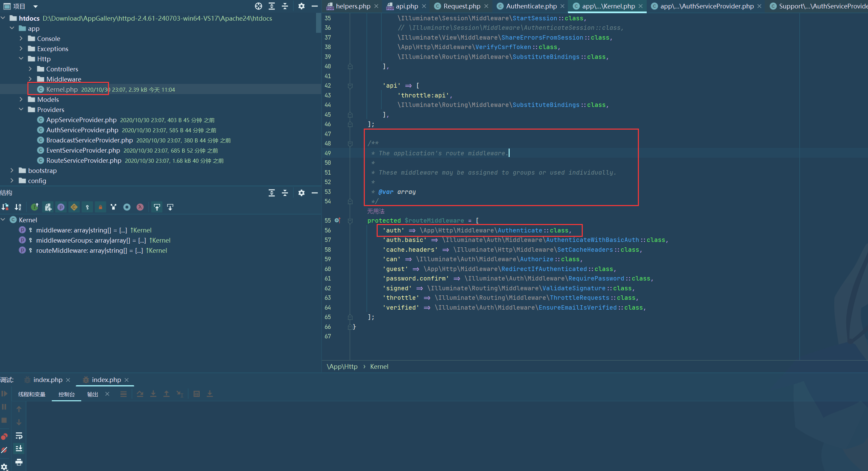Toggle alphabetical sort in structure toolbar
The width and height of the screenshot is (868, 471).
point(18,207)
